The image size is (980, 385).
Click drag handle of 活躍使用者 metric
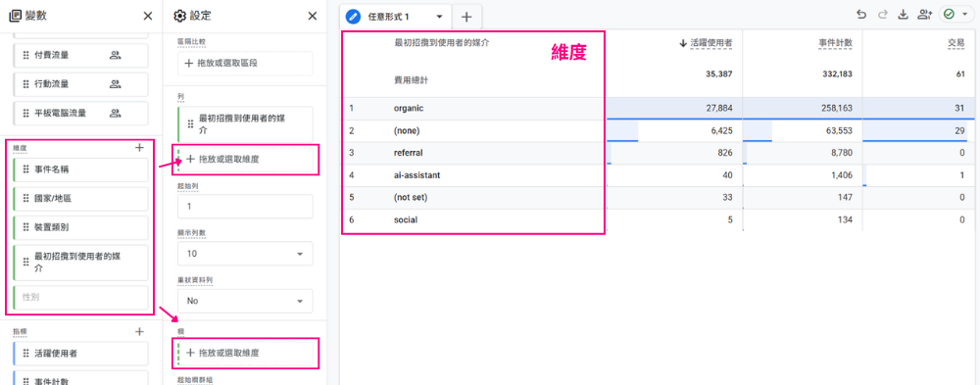pyautogui.click(x=25, y=353)
